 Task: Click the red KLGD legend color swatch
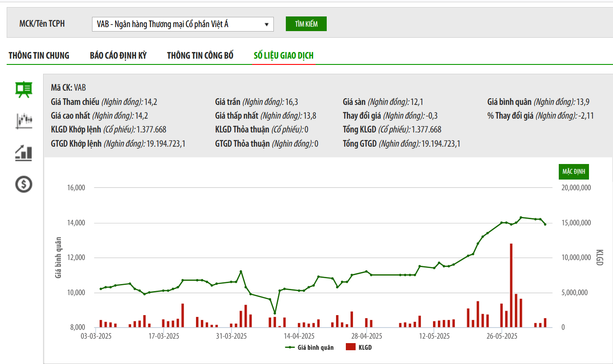351,347
